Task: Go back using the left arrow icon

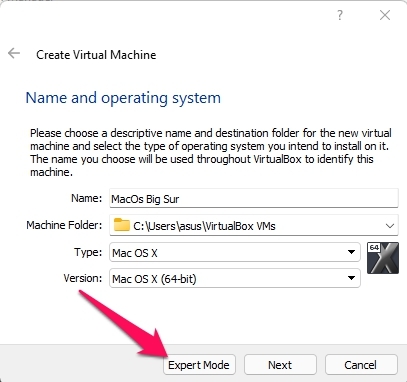Action: tap(14, 53)
